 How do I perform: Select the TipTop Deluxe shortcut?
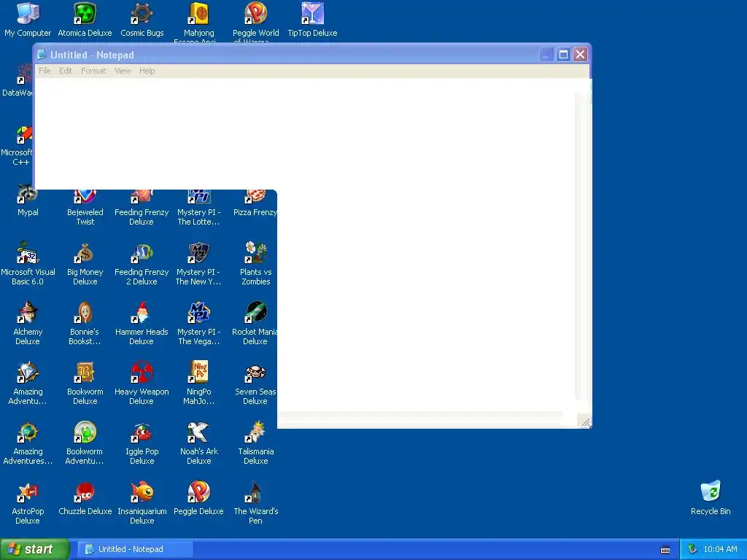click(x=312, y=19)
